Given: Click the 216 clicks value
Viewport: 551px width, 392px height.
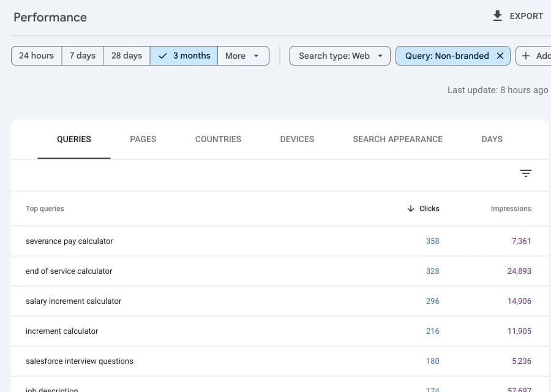Looking at the screenshot, I should [x=433, y=331].
